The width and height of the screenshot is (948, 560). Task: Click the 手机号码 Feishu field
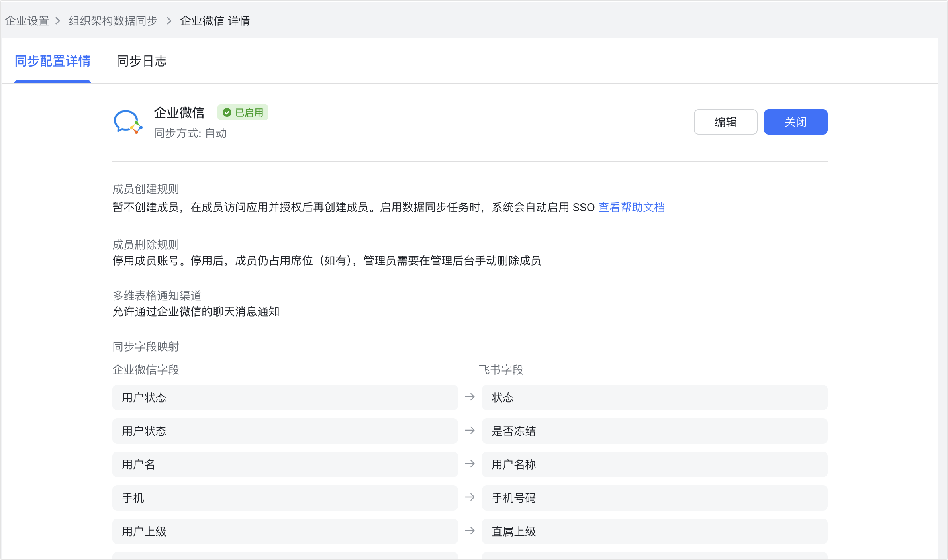tap(655, 498)
